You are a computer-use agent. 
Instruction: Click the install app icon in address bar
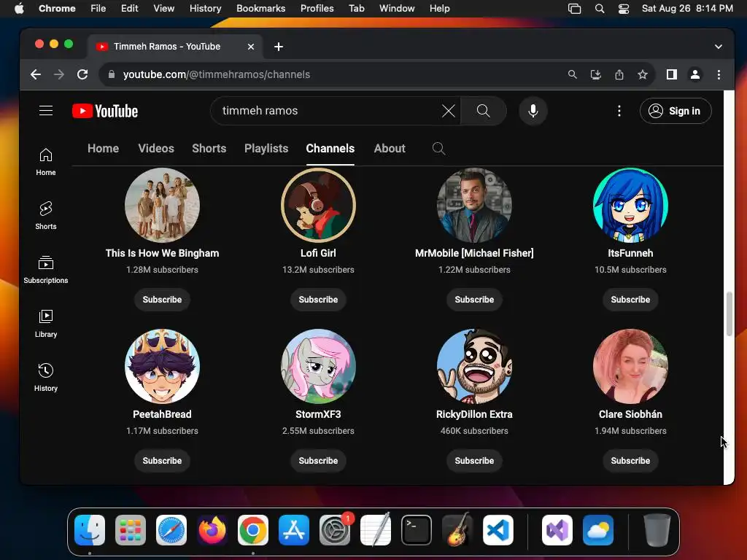pos(595,74)
